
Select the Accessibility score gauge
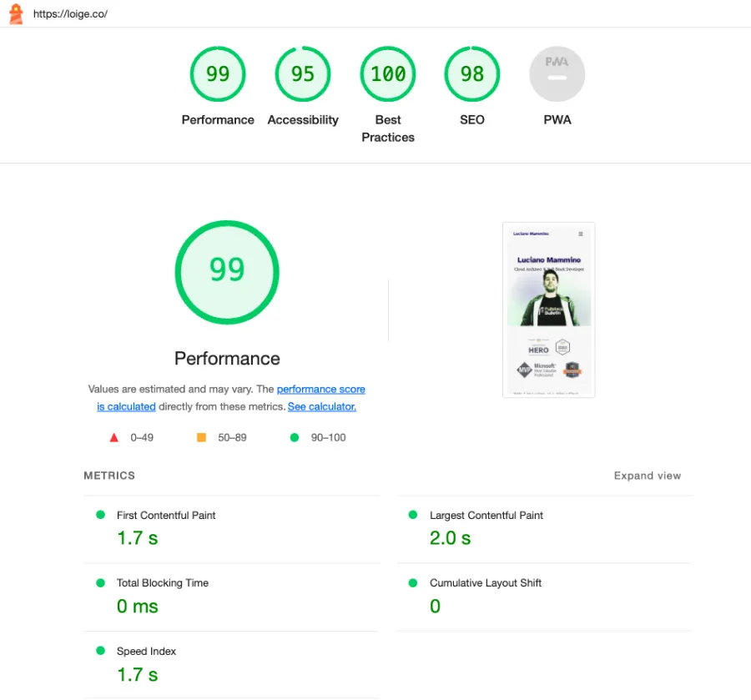point(303,73)
